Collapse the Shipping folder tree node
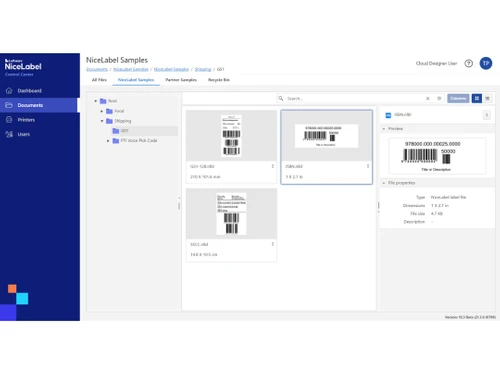500x375 pixels. [x=102, y=121]
